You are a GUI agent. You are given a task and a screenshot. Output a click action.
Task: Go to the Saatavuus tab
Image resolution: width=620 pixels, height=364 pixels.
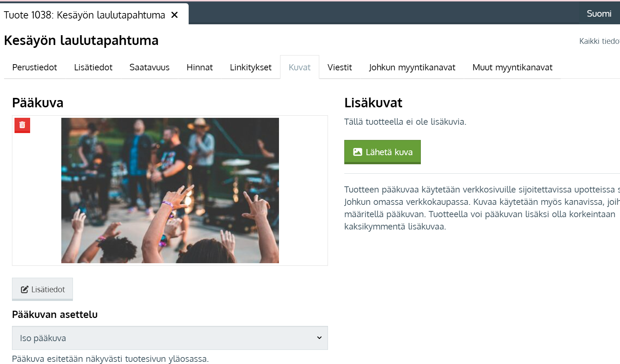tap(149, 67)
